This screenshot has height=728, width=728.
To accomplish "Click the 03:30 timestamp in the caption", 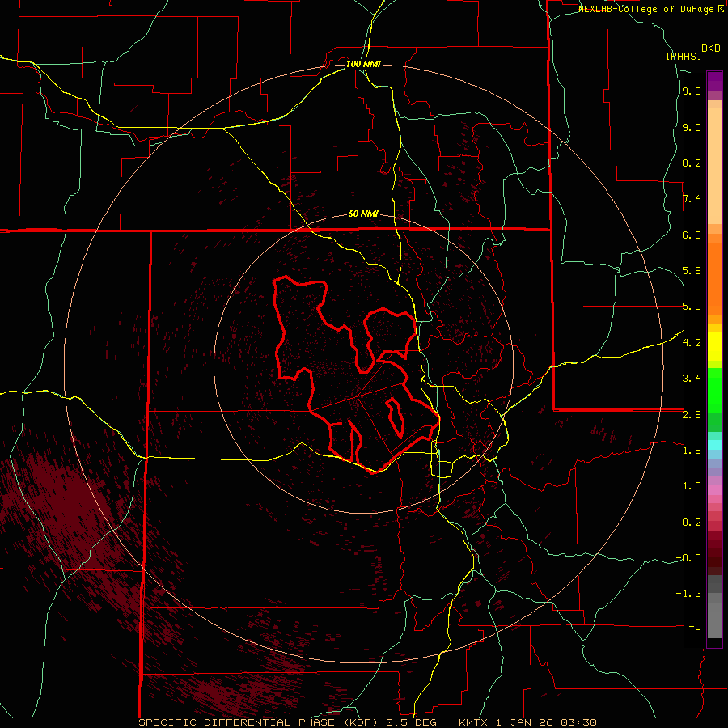I will click(578, 722).
